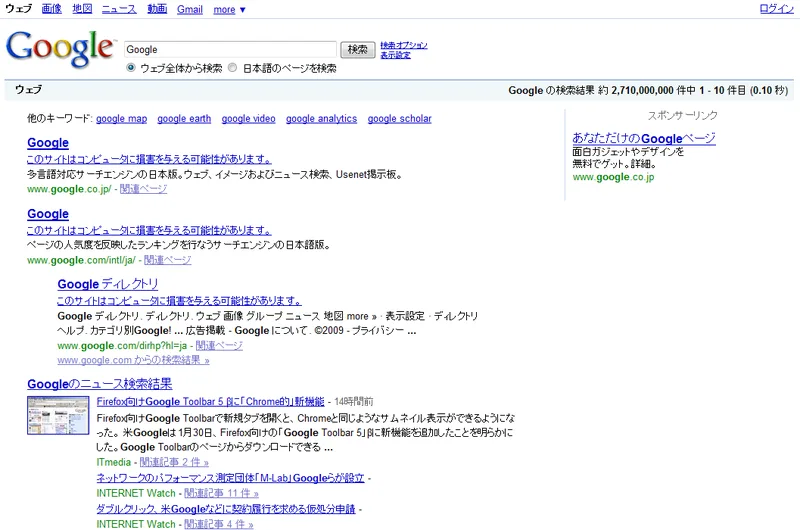Open Gmail from the top bar
800x530 pixels.
pyautogui.click(x=190, y=10)
